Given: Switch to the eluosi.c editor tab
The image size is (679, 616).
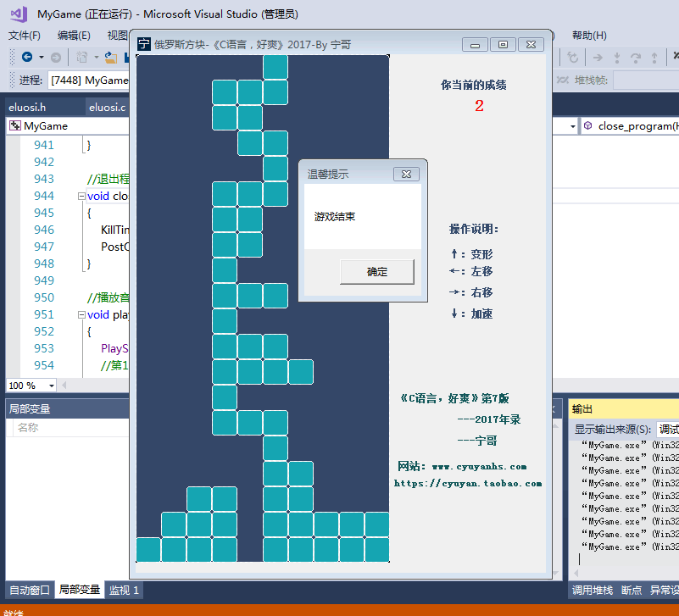Looking at the screenshot, I should [x=108, y=108].
